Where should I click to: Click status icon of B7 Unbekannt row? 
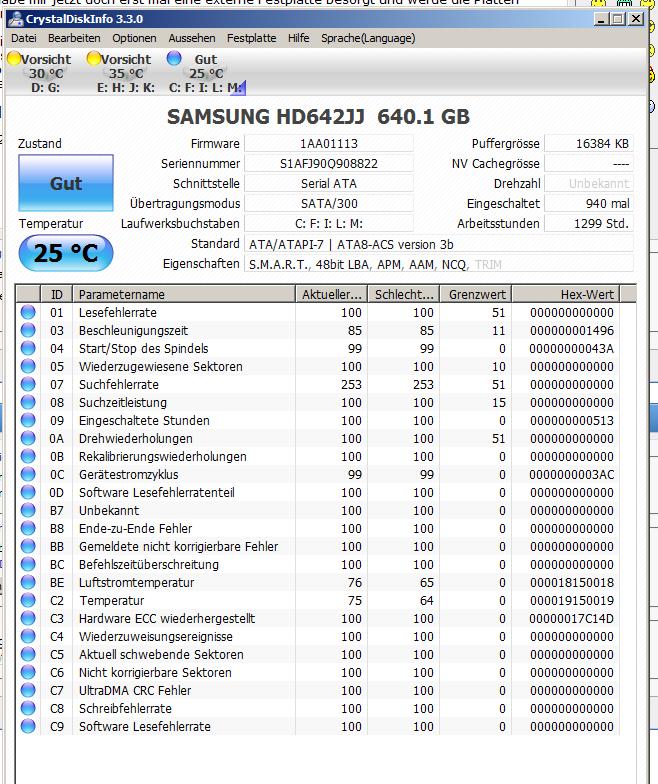click(x=28, y=510)
